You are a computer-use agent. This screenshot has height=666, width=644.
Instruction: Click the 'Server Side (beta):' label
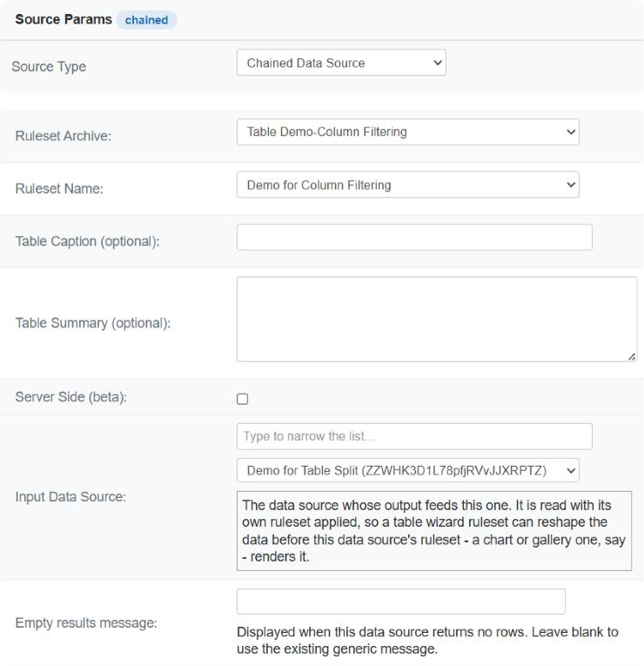tap(70, 397)
